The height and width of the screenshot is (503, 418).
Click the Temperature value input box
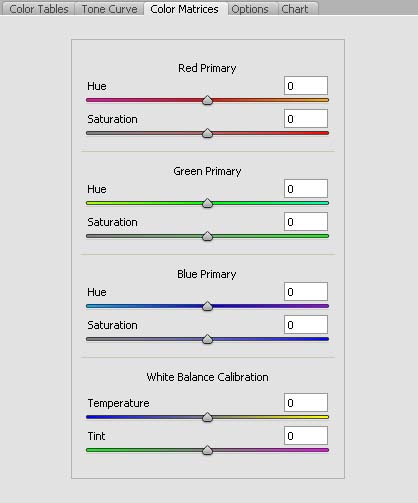306,403
